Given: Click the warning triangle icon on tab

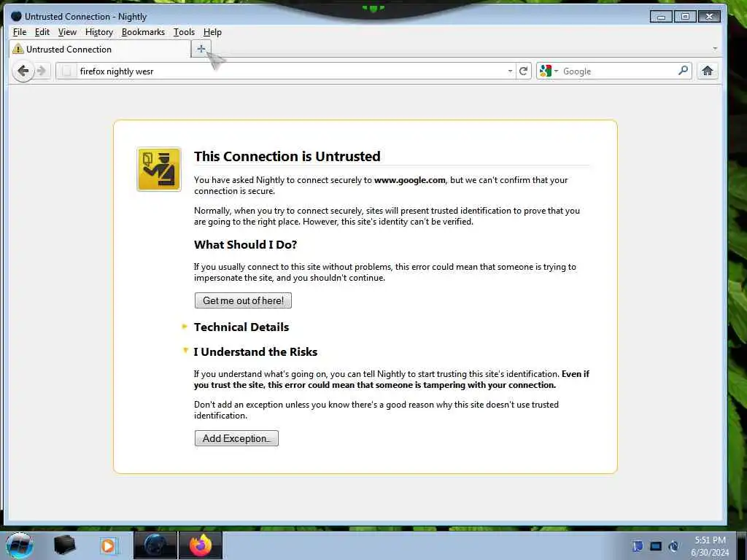Looking at the screenshot, I should [x=18, y=49].
